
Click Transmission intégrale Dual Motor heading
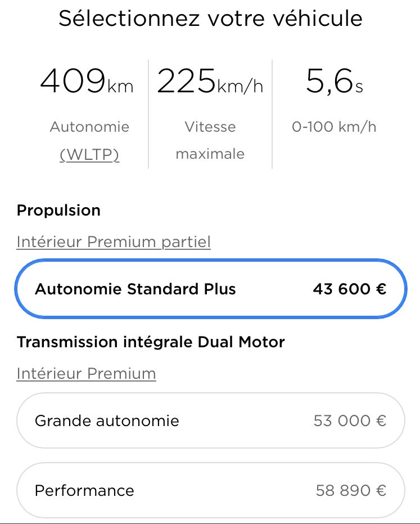pyautogui.click(x=151, y=342)
